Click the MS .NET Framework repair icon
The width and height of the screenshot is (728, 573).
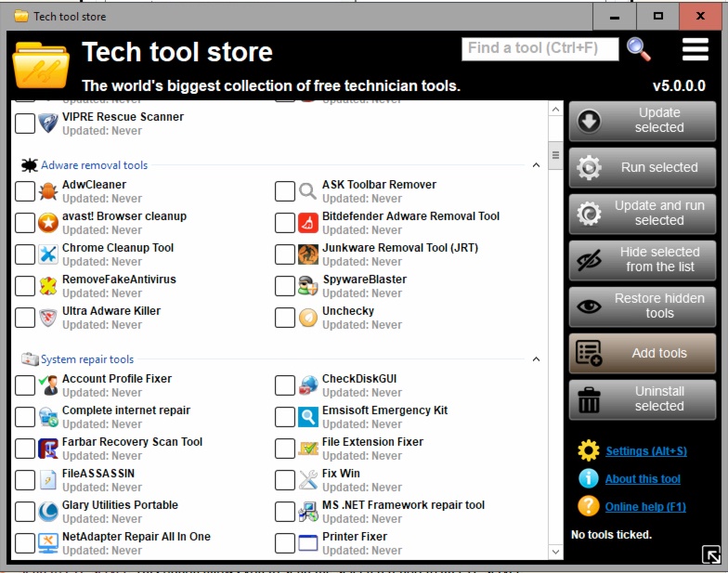point(308,512)
